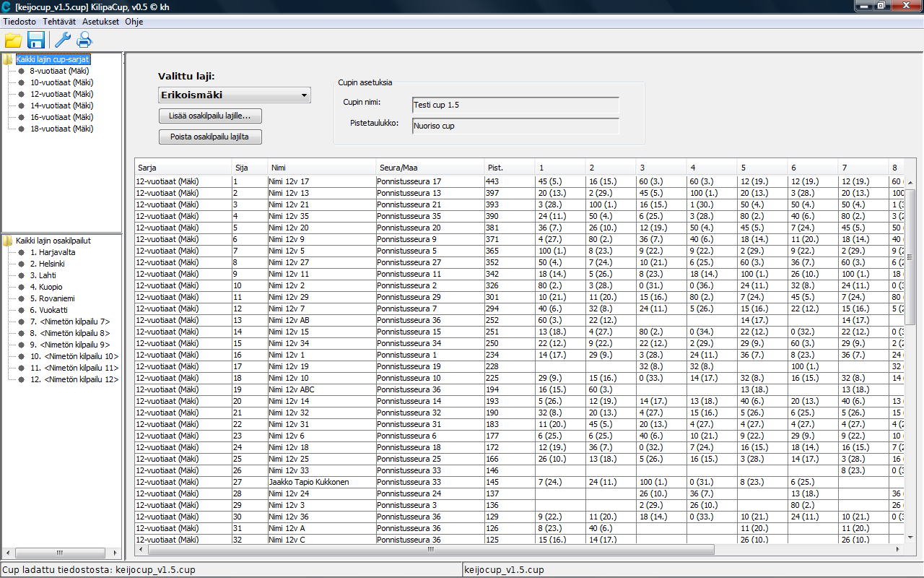Click the Ponnistusseura 9 club cell
924x578 pixels.
pyautogui.click(x=430, y=239)
